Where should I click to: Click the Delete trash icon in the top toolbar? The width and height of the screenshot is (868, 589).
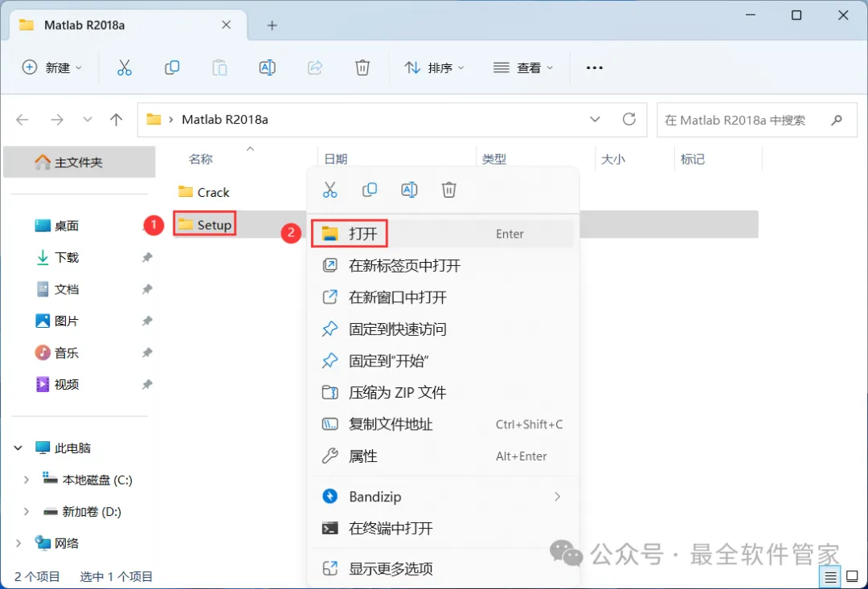tap(362, 67)
